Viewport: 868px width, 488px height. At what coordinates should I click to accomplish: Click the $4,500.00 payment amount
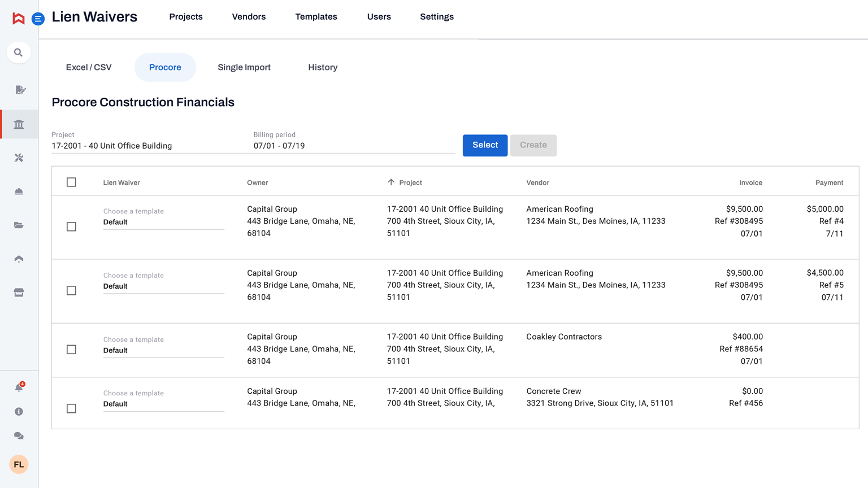click(825, 273)
